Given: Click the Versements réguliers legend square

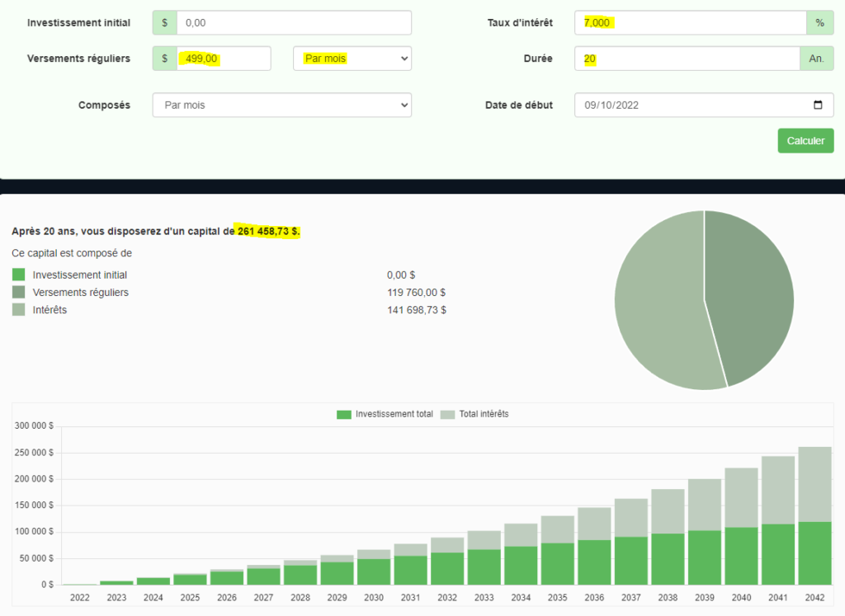Looking at the screenshot, I should (x=17, y=292).
